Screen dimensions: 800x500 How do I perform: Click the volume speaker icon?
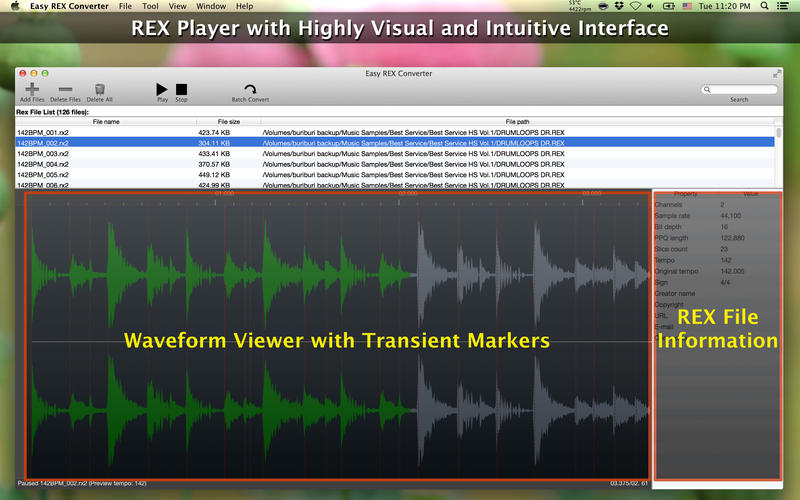click(x=650, y=6)
